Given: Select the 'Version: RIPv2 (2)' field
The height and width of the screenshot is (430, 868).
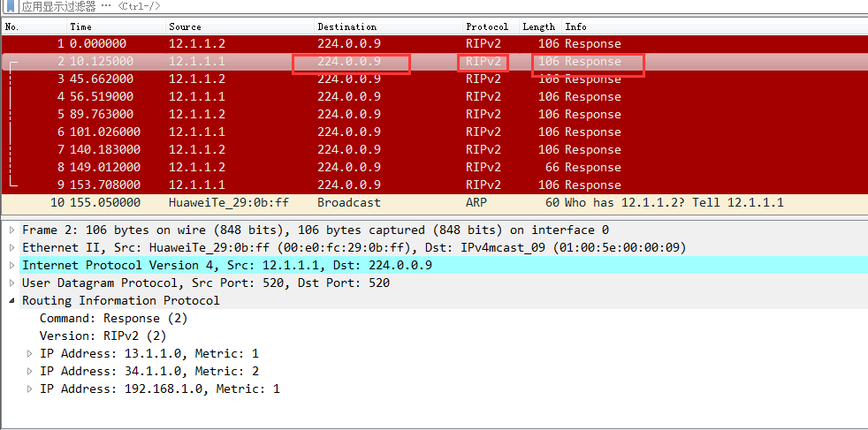Looking at the screenshot, I should coord(103,336).
